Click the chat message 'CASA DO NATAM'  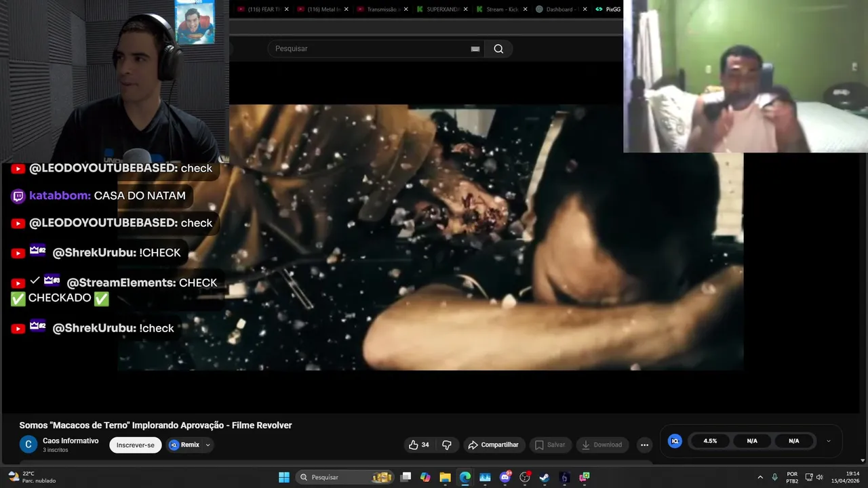pyautogui.click(x=140, y=196)
